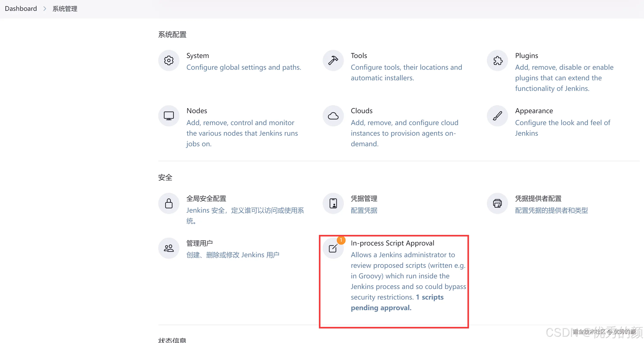
Task: Click the 系统管理 breadcrumb item
Action: pyautogui.click(x=65, y=9)
